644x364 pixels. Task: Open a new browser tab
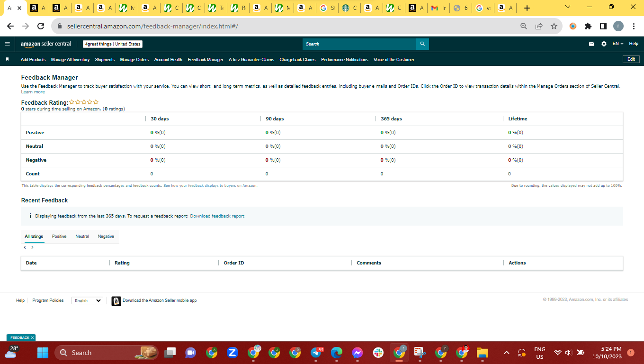(527, 8)
